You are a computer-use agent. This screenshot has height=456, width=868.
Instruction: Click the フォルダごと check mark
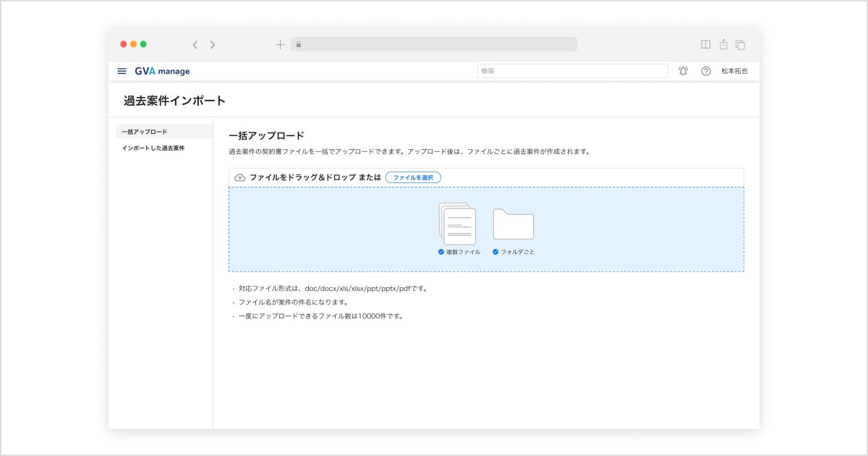pos(495,252)
